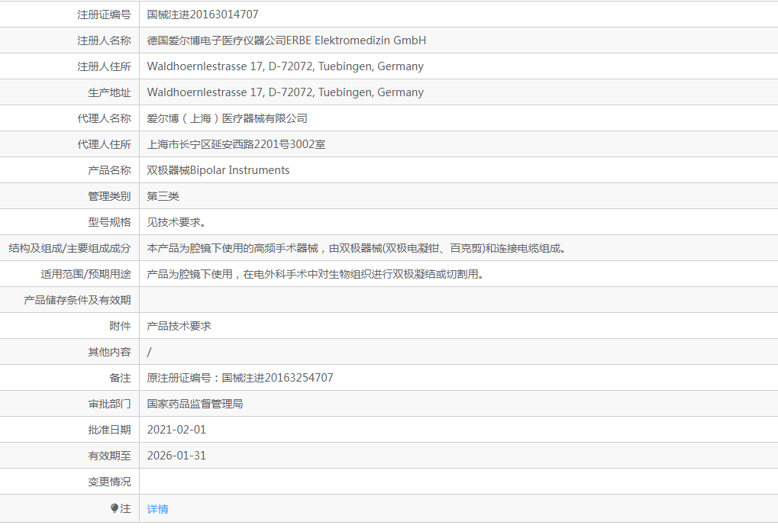The image size is (778, 532).
Task: Select registration number 国械注进20163014707
Action: pyautogui.click(x=202, y=15)
